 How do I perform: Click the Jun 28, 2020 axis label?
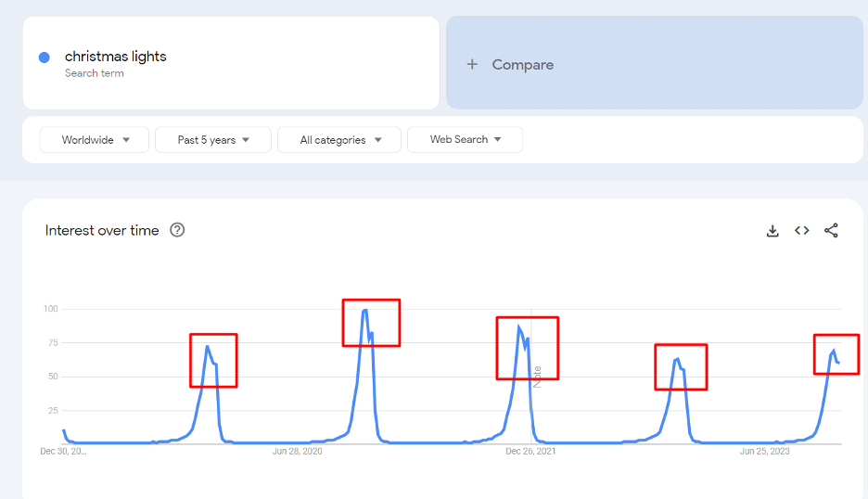(297, 452)
